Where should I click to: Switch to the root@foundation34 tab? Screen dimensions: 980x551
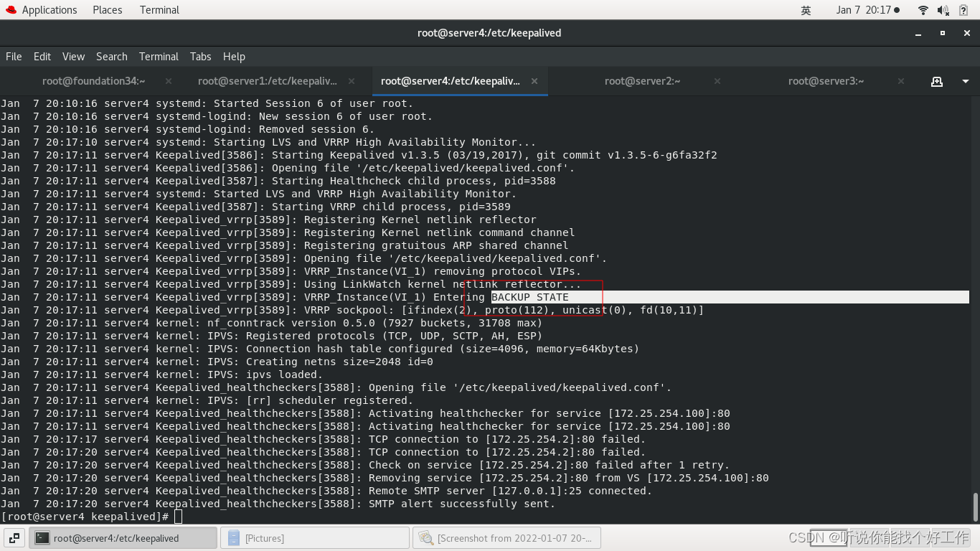(x=93, y=81)
